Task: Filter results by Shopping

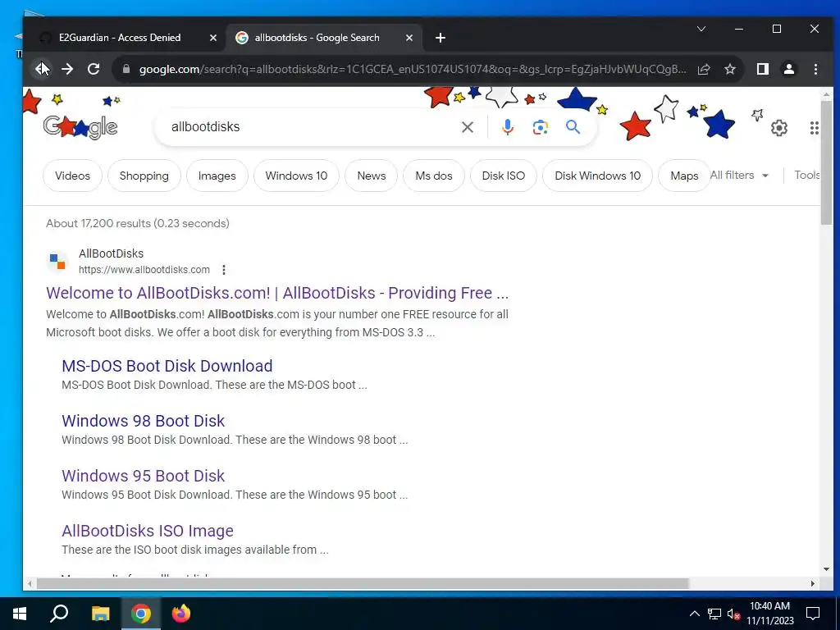Action: click(x=144, y=176)
